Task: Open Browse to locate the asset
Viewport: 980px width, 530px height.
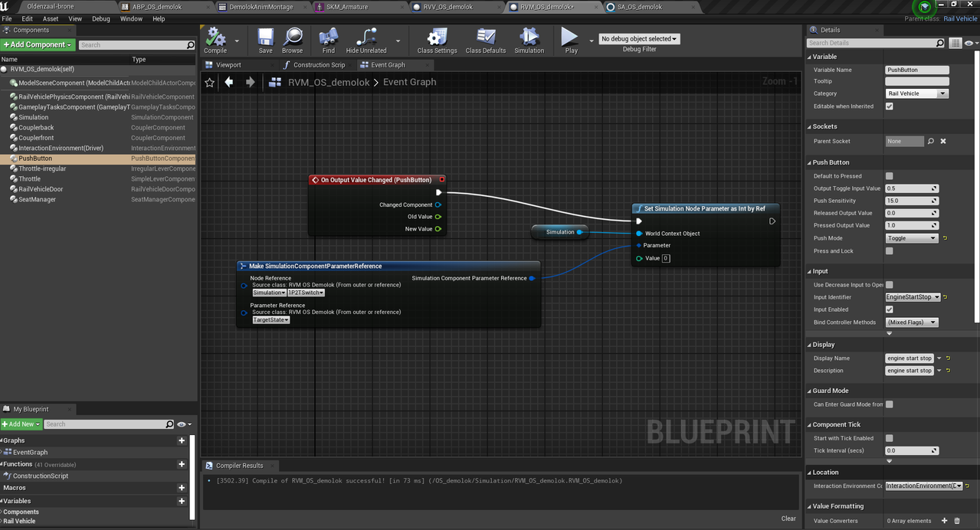Action: pyautogui.click(x=292, y=38)
